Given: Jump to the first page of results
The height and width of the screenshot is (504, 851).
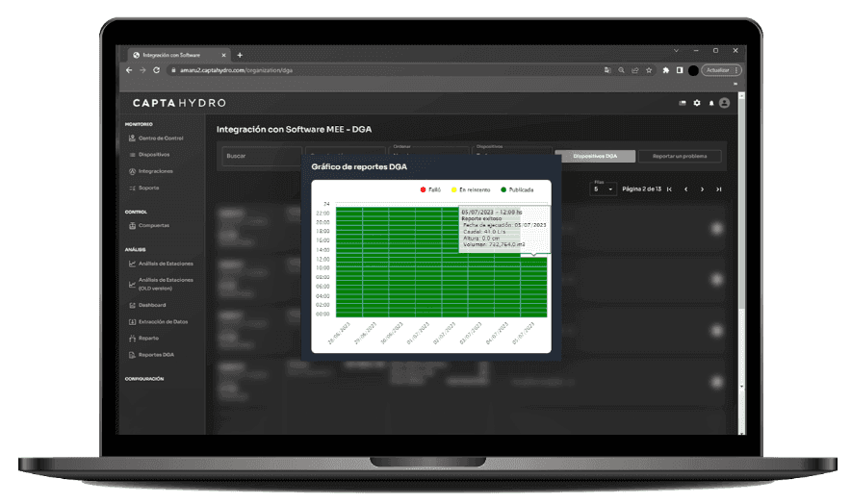Looking at the screenshot, I should coord(669,189).
